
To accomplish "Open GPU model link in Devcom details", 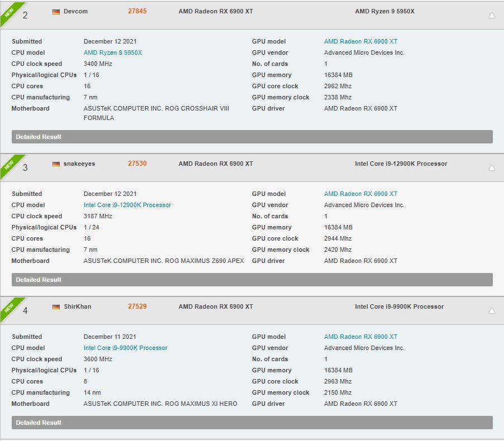I will 361,41.
